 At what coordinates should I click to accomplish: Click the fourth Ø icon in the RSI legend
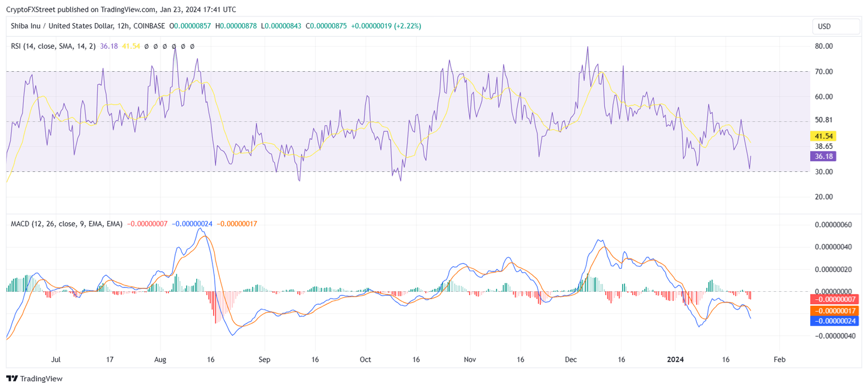[174, 46]
